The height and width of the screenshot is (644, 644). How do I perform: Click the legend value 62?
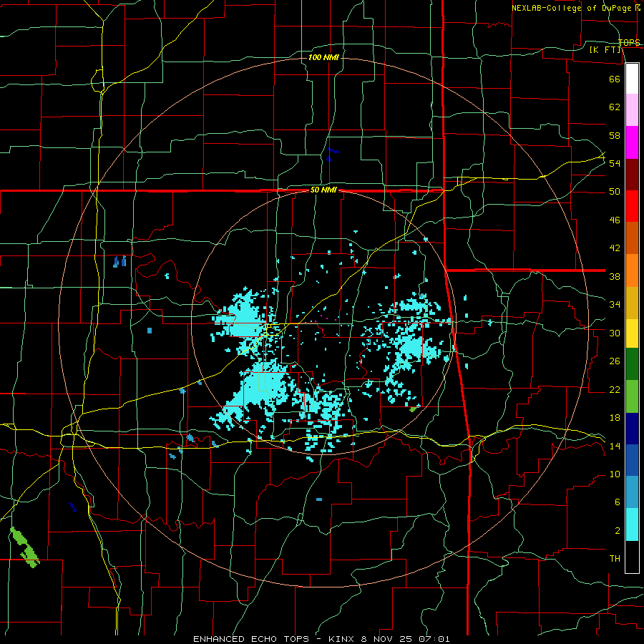(x=615, y=107)
